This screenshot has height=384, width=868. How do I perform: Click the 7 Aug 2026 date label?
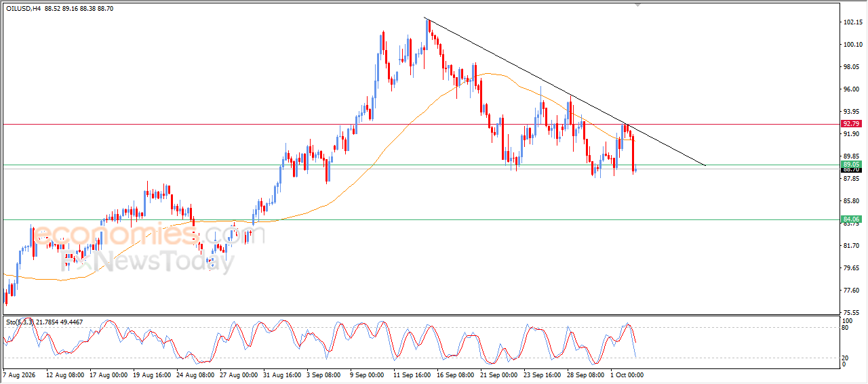coord(18,375)
